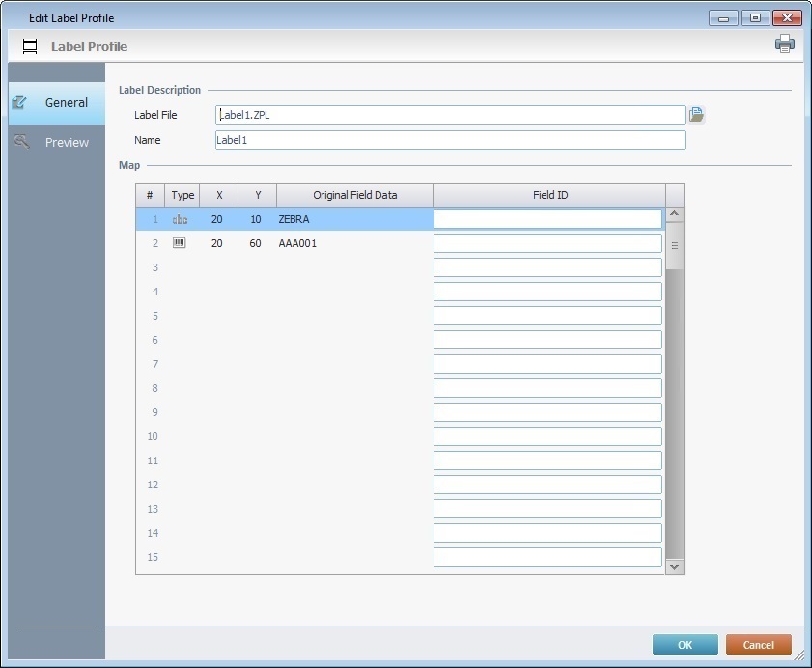Click the Field ID input for row 1

click(547, 219)
